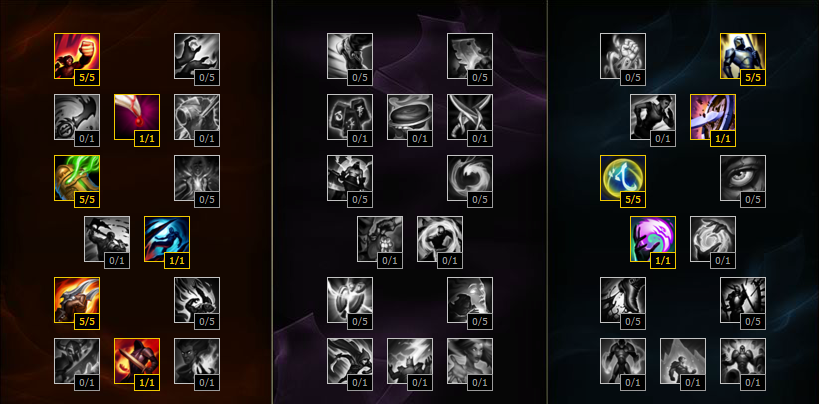Click the grey eye mastery icon
The height and width of the screenshot is (404, 819).
click(x=743, y=178)
